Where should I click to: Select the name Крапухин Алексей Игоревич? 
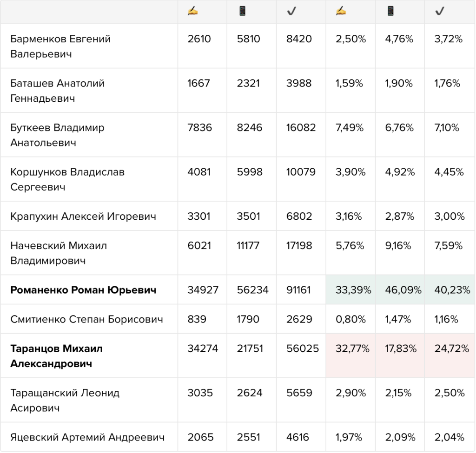tap(83, 217)
